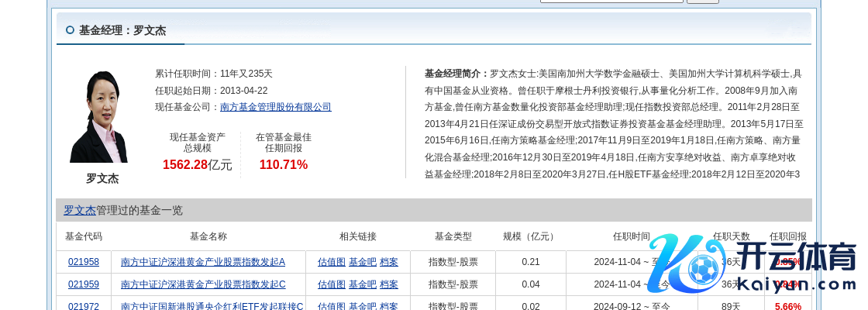Viewport: 868px width, 310px height.
Task: Click the circle icon beside 基金经理 heading
Action: coord(70,30)
